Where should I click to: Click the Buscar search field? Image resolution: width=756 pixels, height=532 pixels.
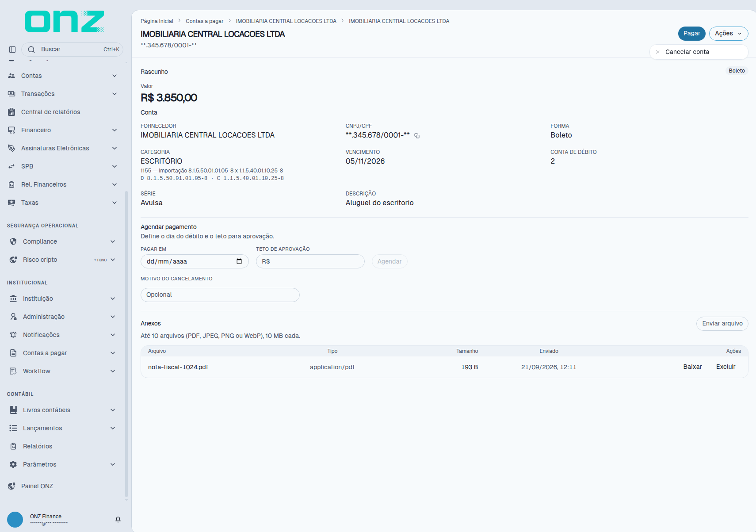pos(72,50)
